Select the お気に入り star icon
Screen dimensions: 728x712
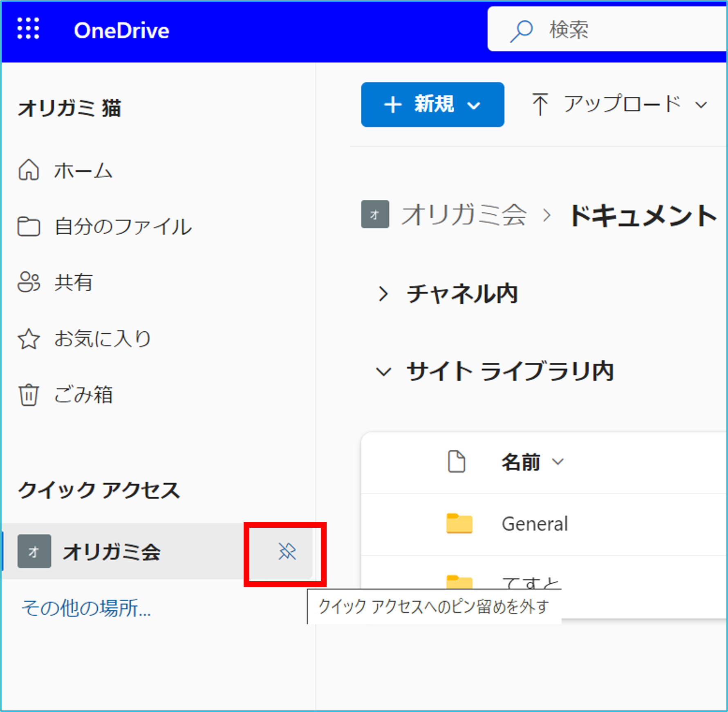click(x=28, y=338)
